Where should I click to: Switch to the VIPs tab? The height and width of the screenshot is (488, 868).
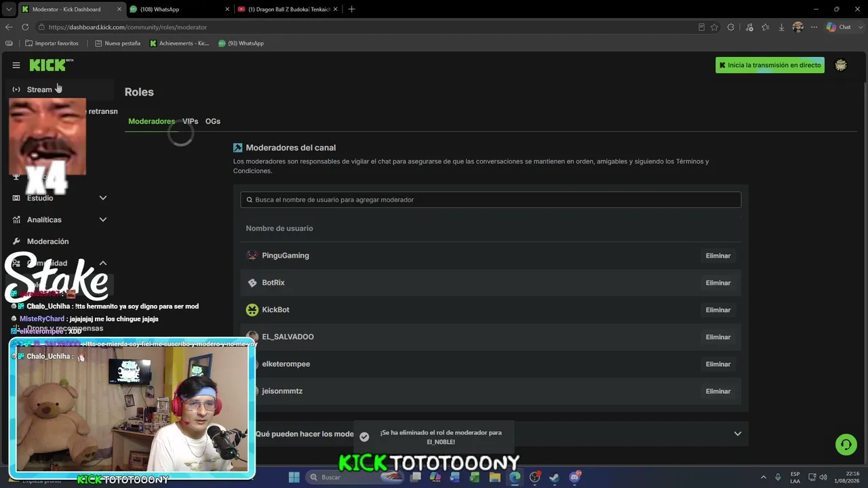click(190, 121)
